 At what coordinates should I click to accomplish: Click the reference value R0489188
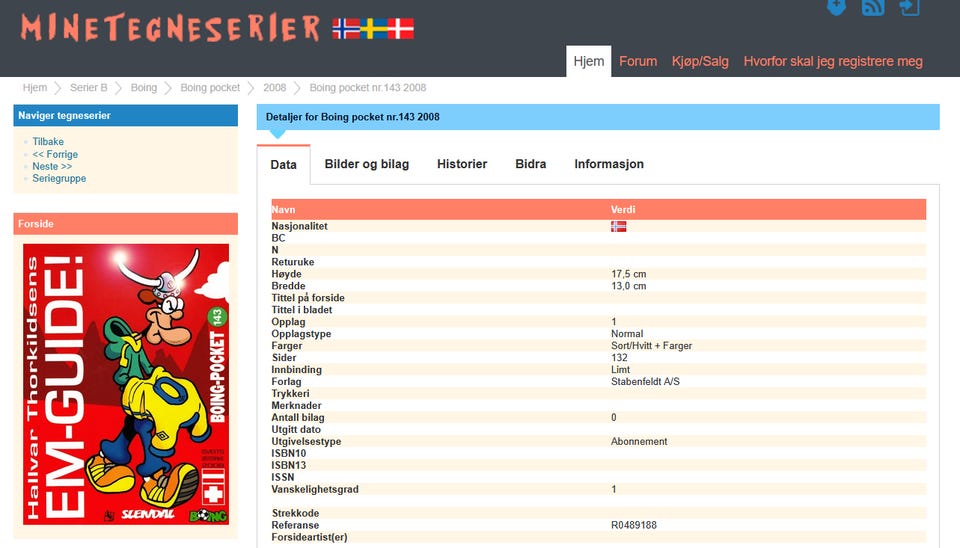[634, 525]
